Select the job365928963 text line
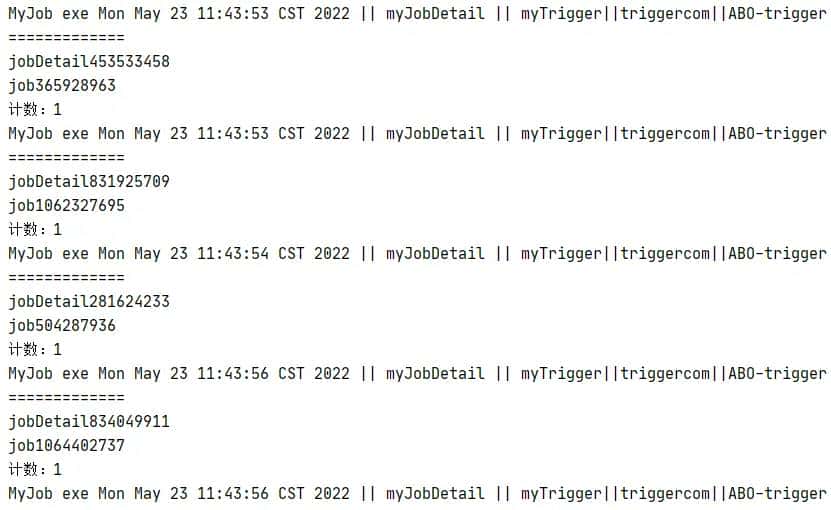Viewport: 831px width, 510px height. pos(62,86)
